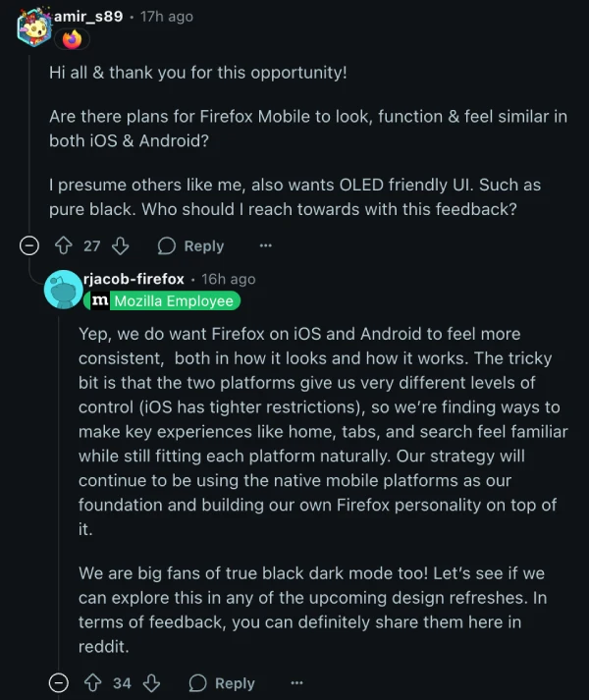Image resolution: width=589 pixels, height=700 pixels.
Task: Click the 34 vote score on rjacob-firefox's reply
Action: tap(122, 682)
